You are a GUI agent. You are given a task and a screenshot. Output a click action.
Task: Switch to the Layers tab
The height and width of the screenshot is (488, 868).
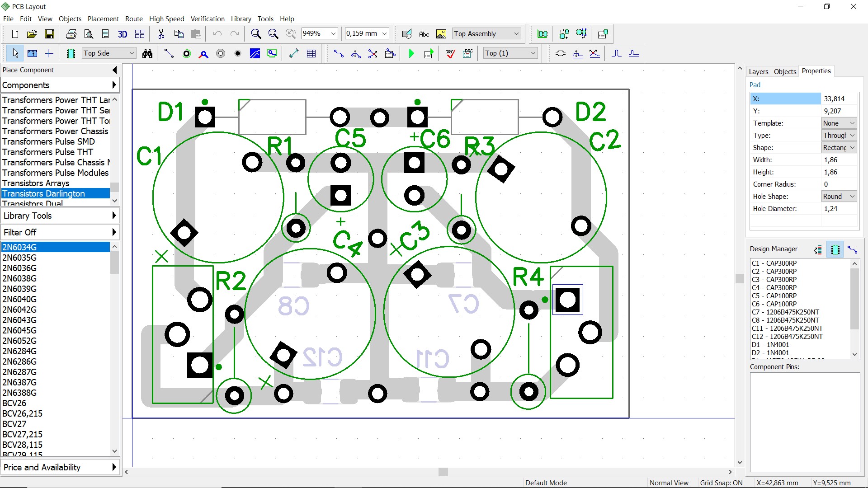758,71
